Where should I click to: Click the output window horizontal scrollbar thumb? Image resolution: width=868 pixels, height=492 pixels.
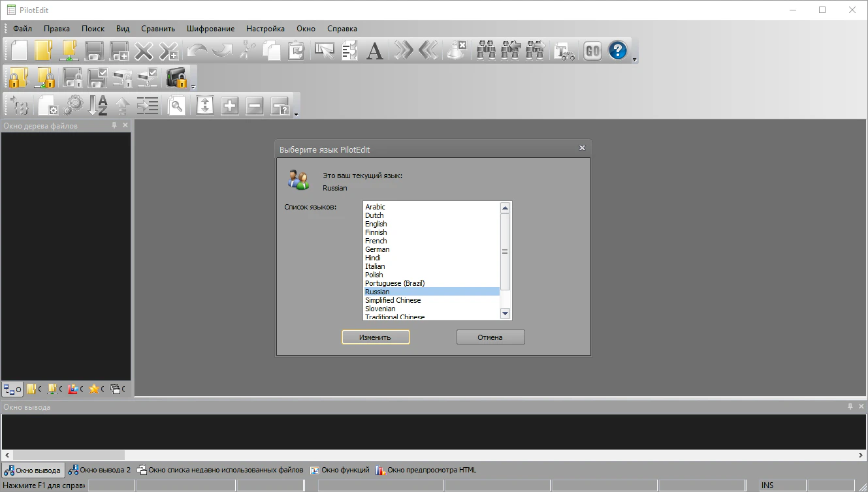point(69,455)
